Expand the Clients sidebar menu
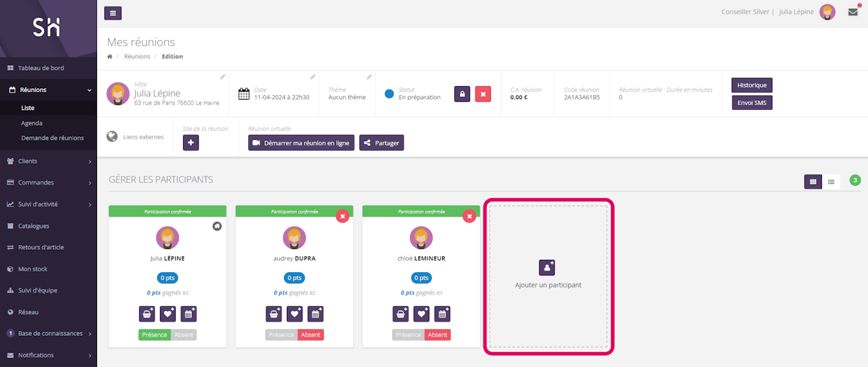 [47, 161]
